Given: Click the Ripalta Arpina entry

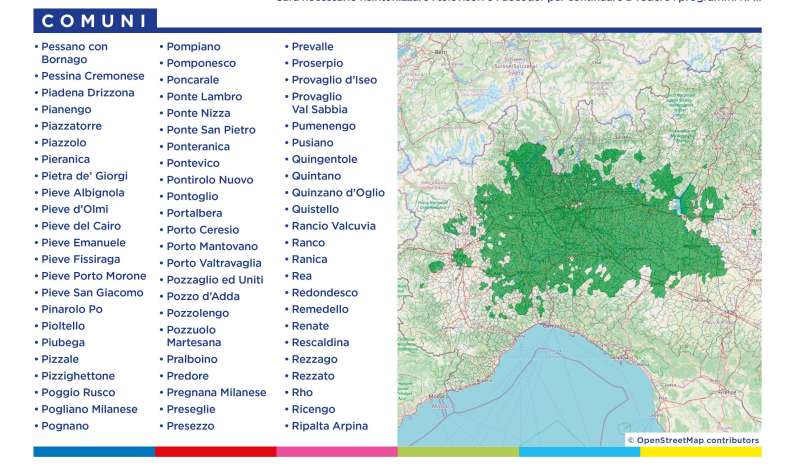Looking at the screenshot, I should [329, 426].
